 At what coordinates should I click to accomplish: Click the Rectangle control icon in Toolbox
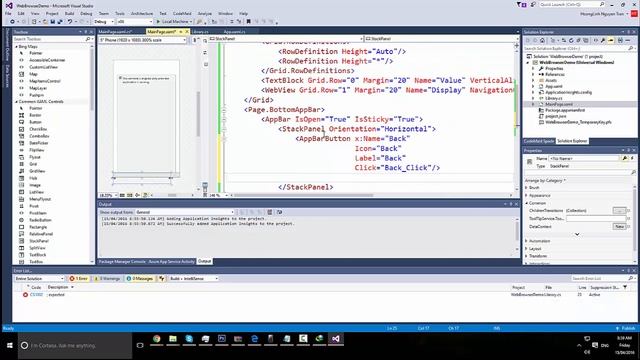(x=22, y=227)
